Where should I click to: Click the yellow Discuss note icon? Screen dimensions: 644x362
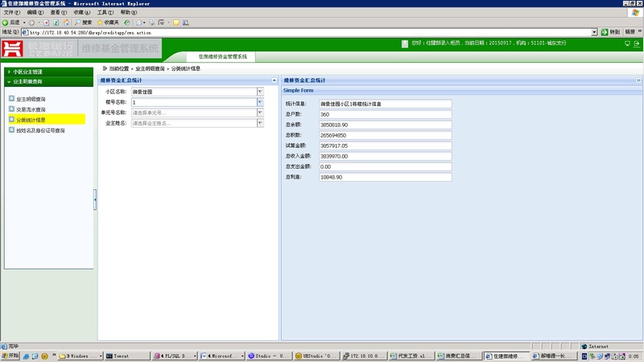175,23
